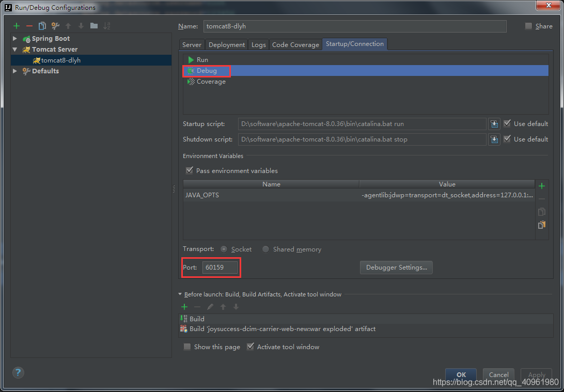
Task: Click the Value column header
Action: [447, 184]
